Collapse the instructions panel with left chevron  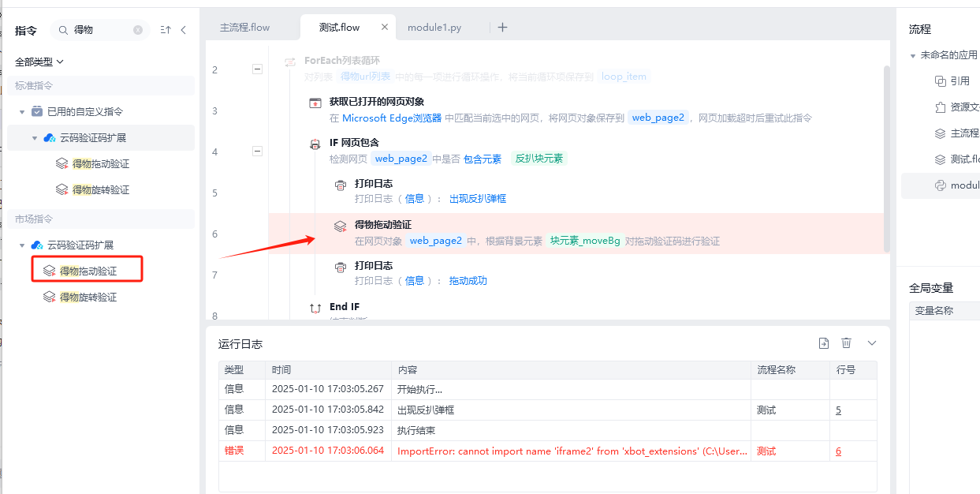point(184,30)
